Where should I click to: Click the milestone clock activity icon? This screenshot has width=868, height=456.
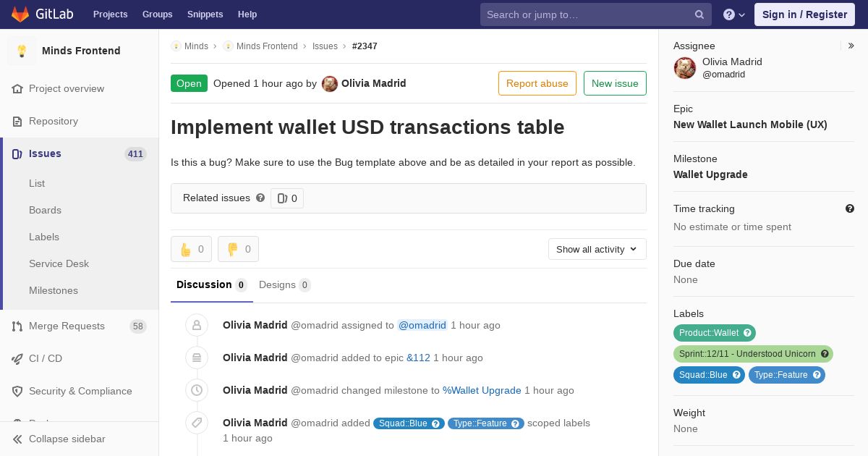(x=197, y=390)
